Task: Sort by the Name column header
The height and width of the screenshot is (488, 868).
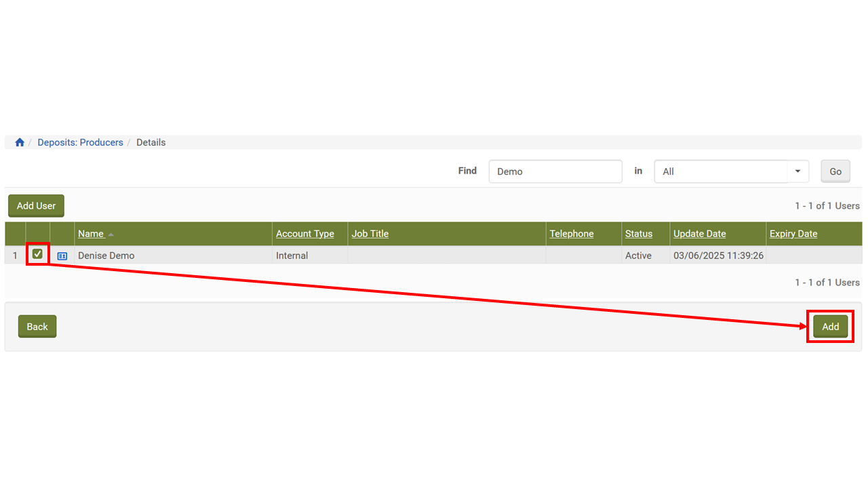Action: coord(91,234)
